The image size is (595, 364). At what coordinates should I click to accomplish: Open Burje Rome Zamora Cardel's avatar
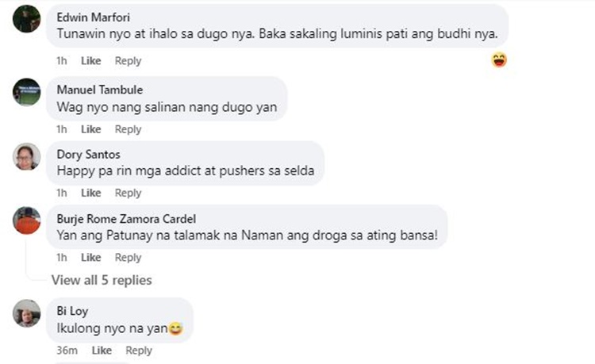tap(26, 220)
